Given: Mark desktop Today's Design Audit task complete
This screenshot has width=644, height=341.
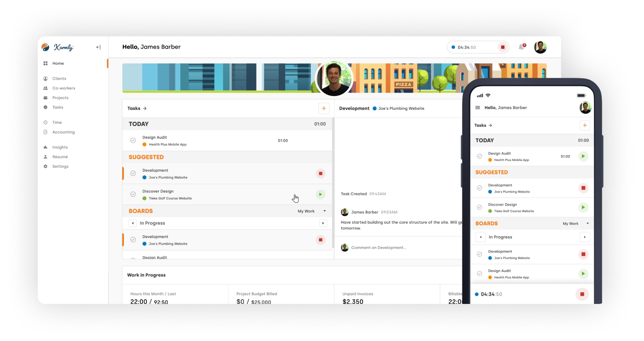Looking at the screenshot, I should [x=133, y=140].
